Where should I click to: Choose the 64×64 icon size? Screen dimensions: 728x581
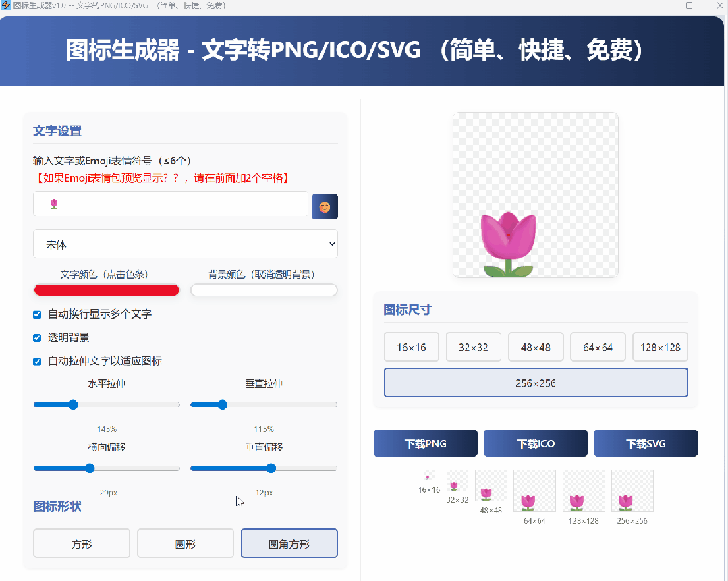598,347
